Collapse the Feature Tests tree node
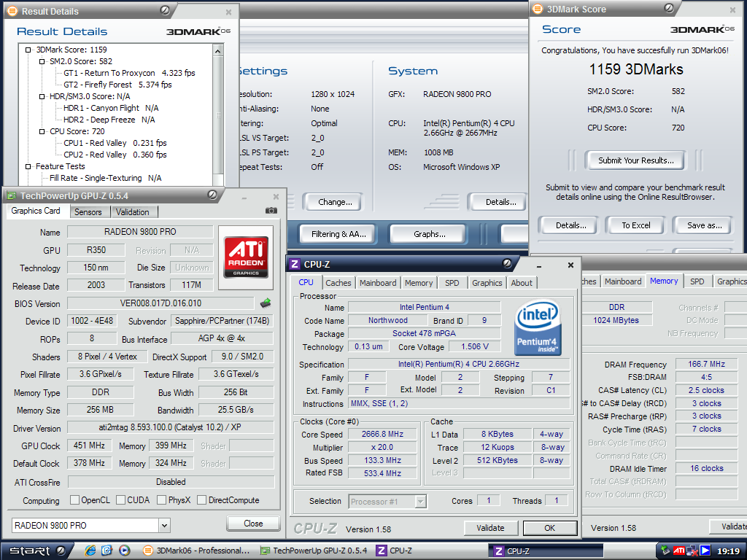 [28, 166]
